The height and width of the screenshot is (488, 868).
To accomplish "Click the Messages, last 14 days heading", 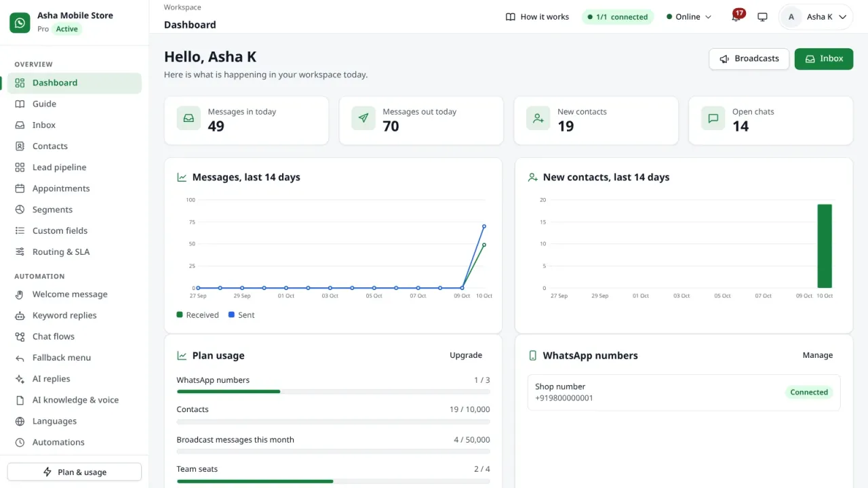I will tap(246, 177).
